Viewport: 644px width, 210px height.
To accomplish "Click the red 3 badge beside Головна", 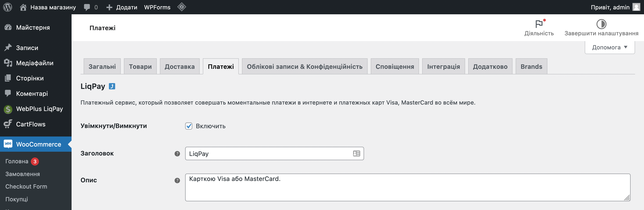I will pos(35,162).
